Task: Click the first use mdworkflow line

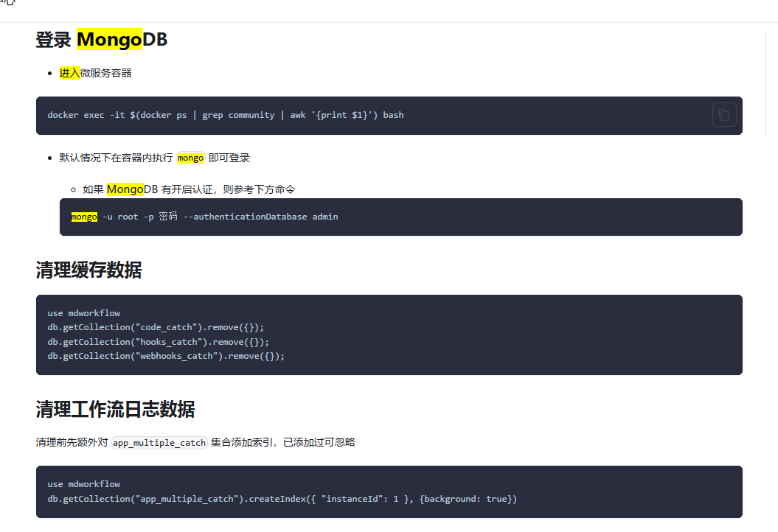Action: [84, 313]
